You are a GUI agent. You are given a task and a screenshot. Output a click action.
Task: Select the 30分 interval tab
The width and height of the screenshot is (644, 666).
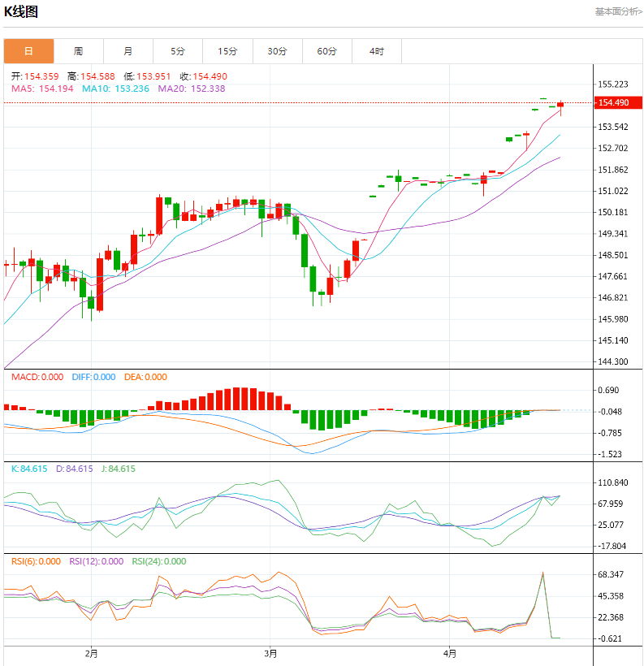[277, 51]
